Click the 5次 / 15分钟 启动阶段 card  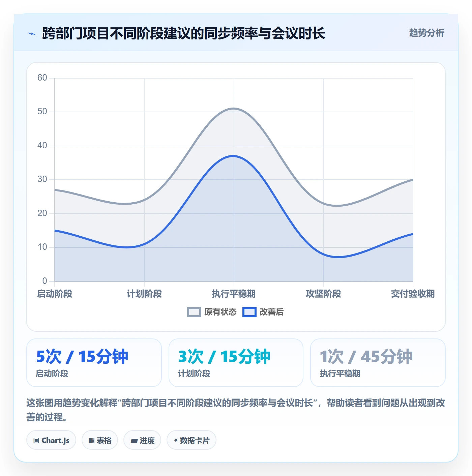pyautogui.click(x=94, y=363)
